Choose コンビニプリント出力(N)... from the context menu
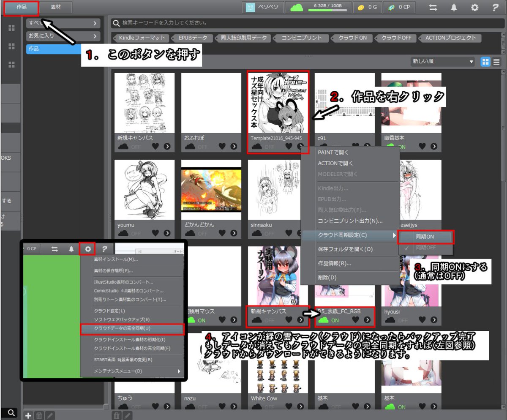This screenshot has width=507, height=420. pos(351,221)
